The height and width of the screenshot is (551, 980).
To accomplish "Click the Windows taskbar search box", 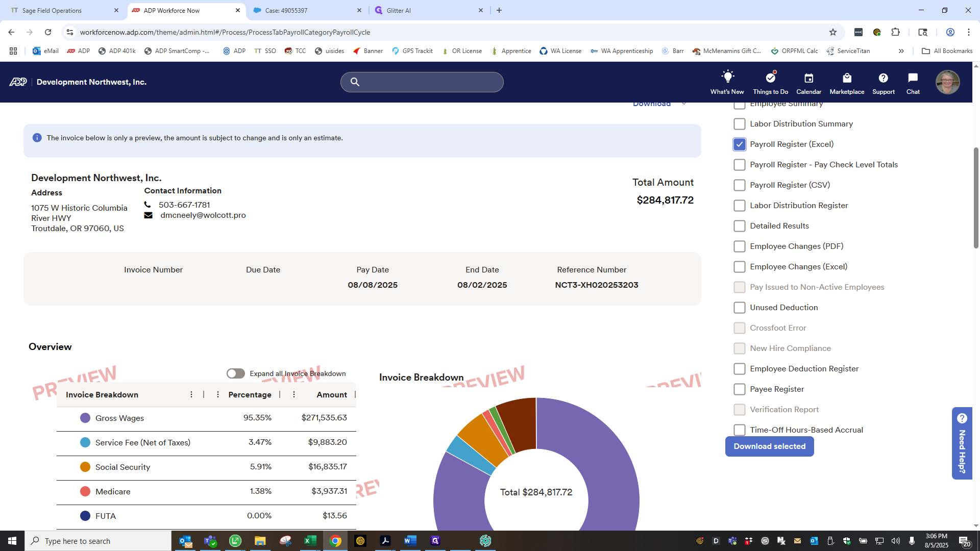I will point(98,541).
